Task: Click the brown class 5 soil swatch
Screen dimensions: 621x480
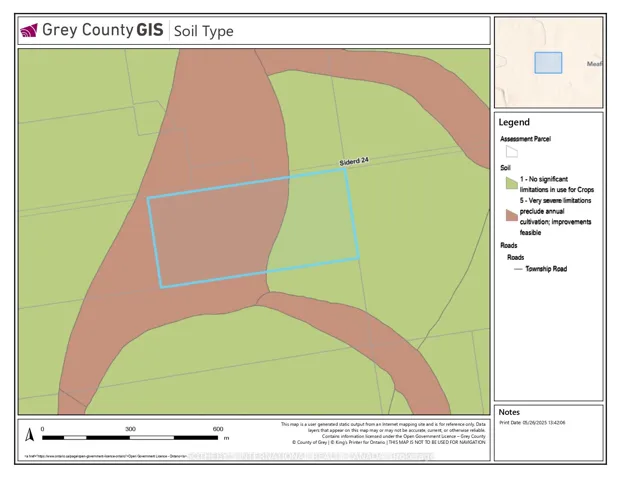Action: [x=511, y=216]
